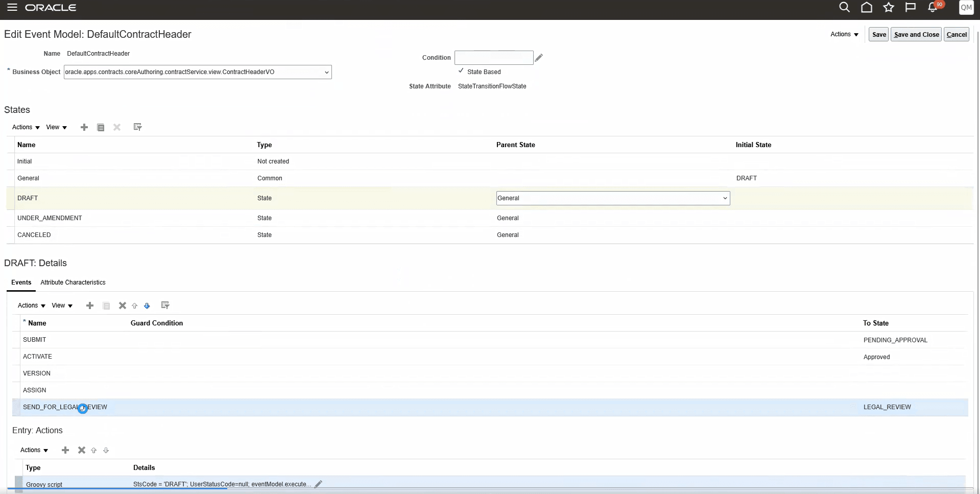The width and height of the screenshot is (980, 494).
Task: Open the Watchlist flag icon
Action: (x=911, y=7)
